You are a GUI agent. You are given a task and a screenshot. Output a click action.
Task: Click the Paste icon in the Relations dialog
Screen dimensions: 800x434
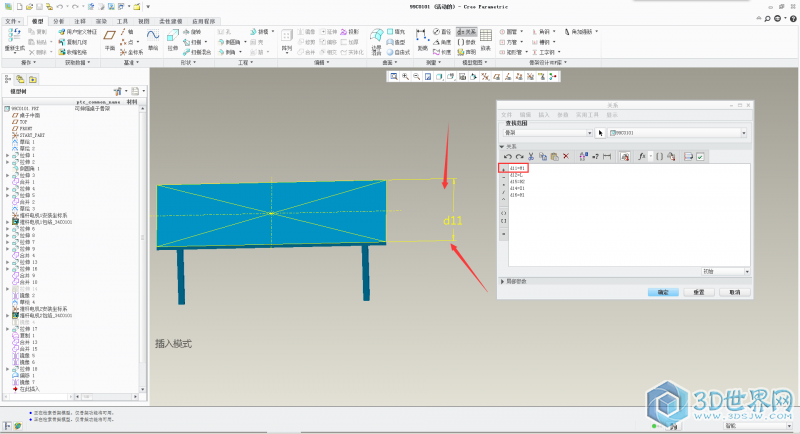point(554,157)
